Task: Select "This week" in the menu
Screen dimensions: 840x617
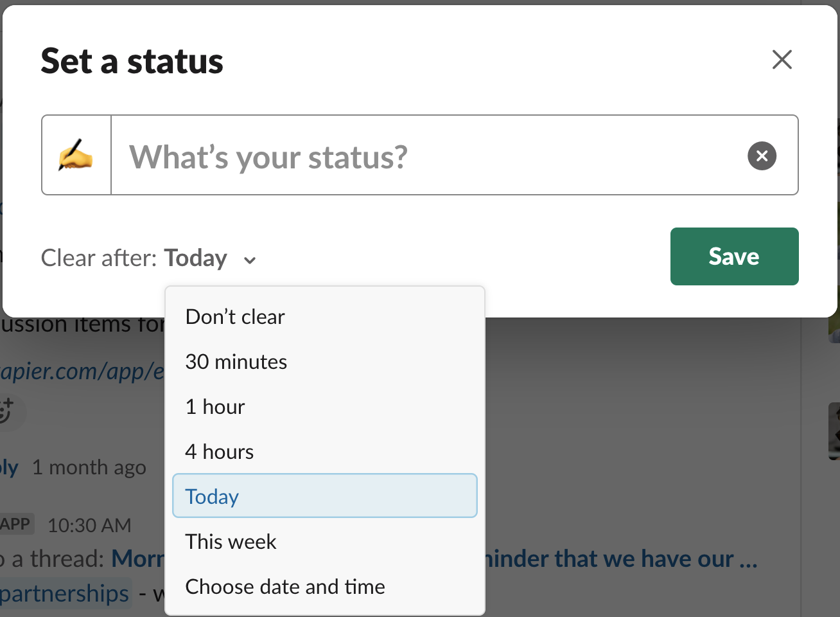Action: [x=231, y=542]
